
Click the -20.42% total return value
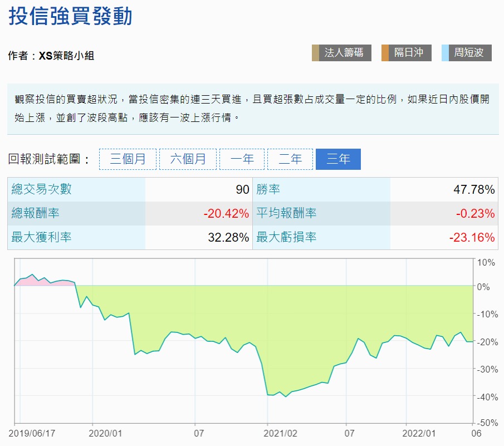point(226,214)
